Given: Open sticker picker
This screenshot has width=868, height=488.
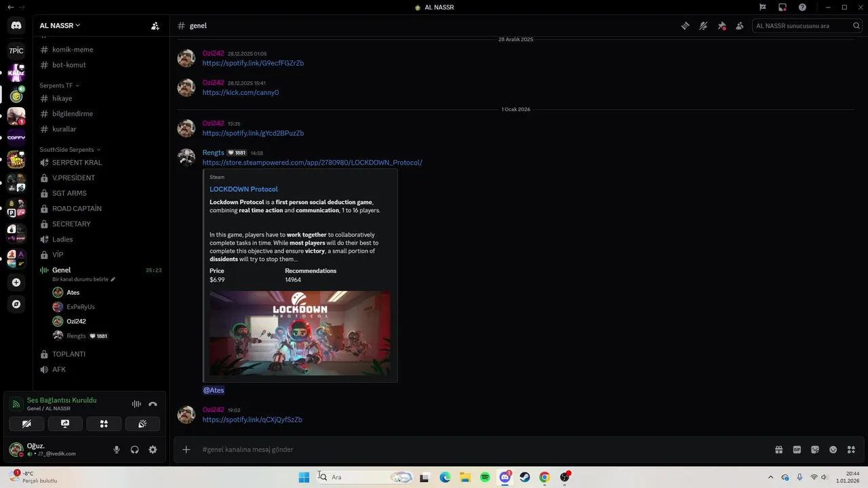Looking at the screenshot, I should pyautogui.click(x=815, y=449).
